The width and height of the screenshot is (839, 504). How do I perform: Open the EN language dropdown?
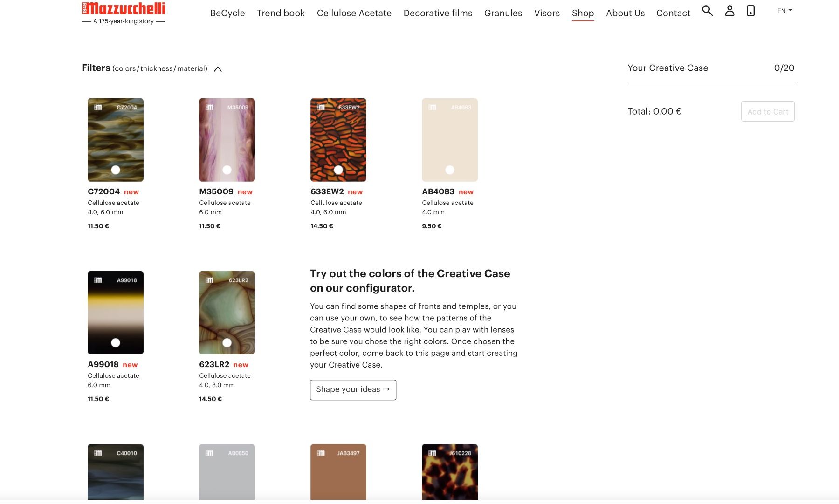784,11
